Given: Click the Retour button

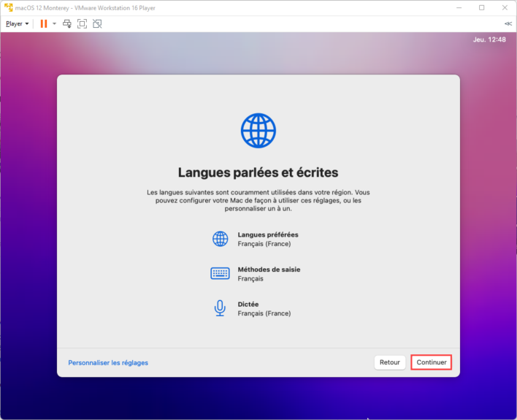Looking at the screenshot, I should click(x=390, y=362).
